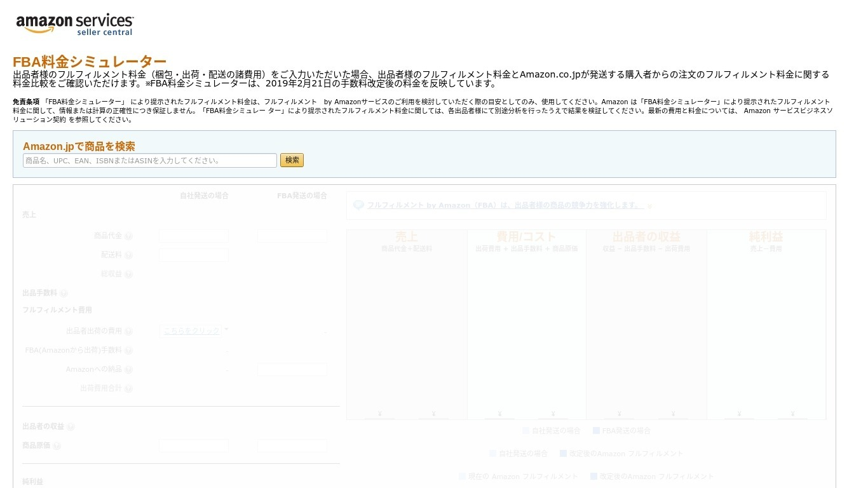Open help icon next to 出品者出荷の費用
This screenshot has height=488, width=868.
pos(128,332)
